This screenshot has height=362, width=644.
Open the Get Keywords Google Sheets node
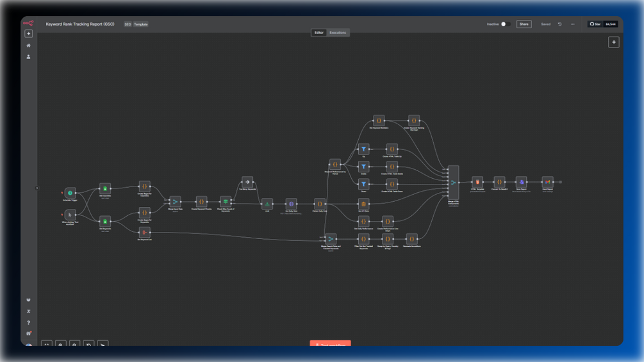click(x=105, y=222)
